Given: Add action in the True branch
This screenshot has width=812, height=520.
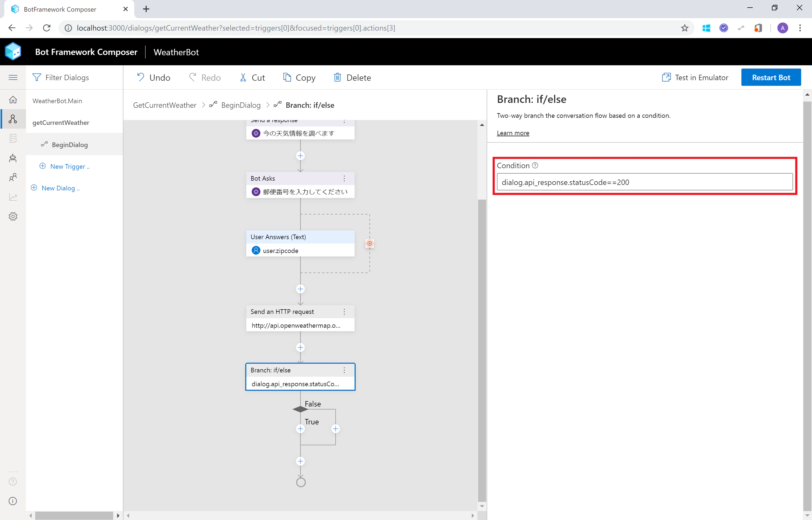Looking at the screenshot, I should pyautogui.click(x=300, y=429).
